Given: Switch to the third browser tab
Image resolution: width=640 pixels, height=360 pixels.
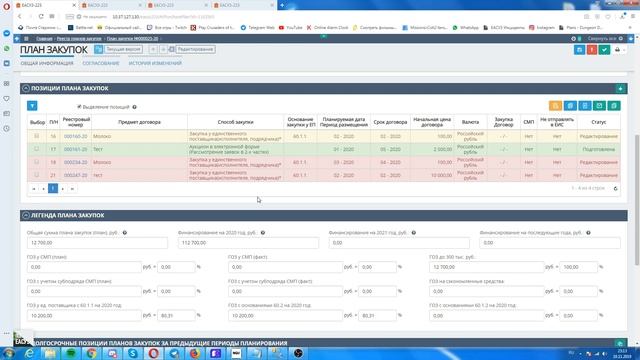Looking at the screenshot, I should pyautogui.click(x=178, y=5).
